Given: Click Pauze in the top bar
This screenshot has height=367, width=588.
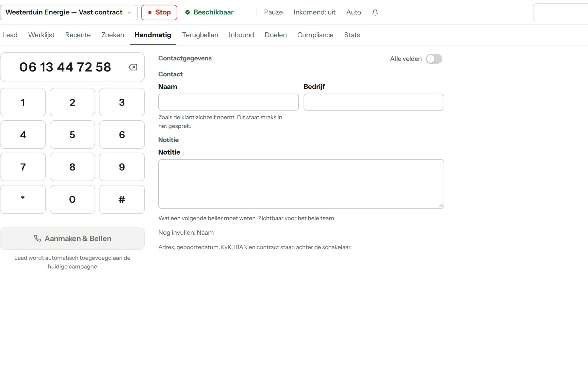Looking at the screenshot, I should pyautogui.click(x=273, y=12).
